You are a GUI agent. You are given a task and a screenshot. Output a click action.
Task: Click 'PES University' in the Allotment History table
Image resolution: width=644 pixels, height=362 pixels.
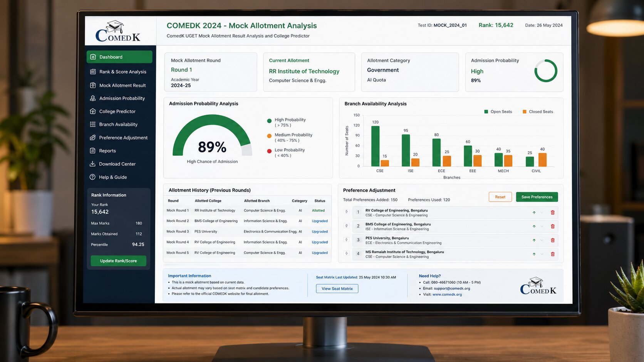click(x=206, y=232)
